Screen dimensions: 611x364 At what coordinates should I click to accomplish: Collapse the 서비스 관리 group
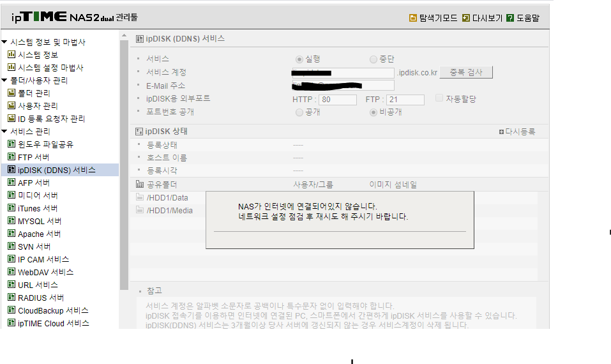pyautogui.click(x=4, y=132)
